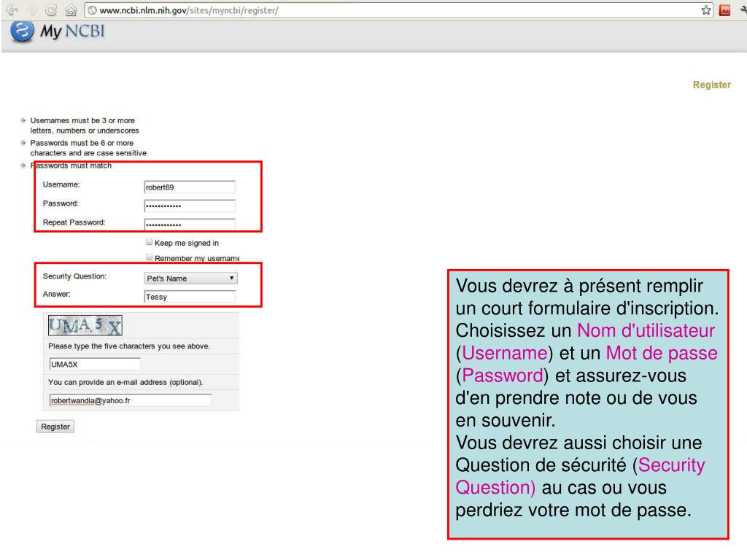Click the Register heading at top right
The image size is (747, 560).
[711, 85]
